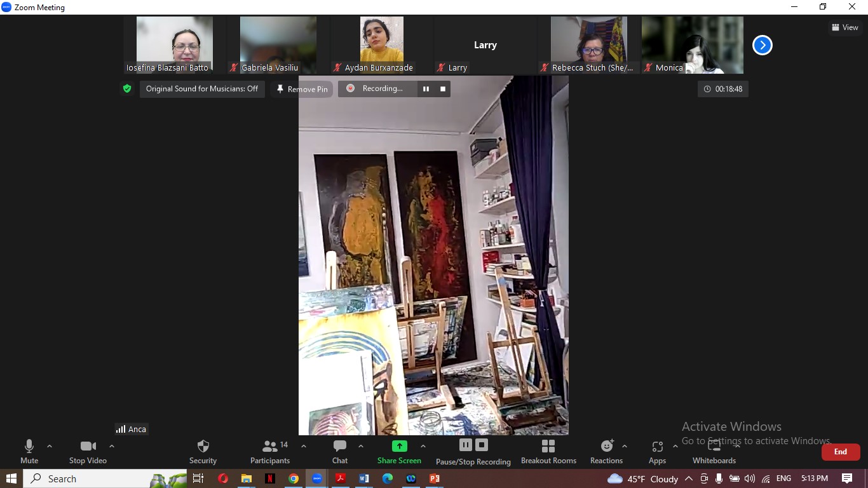Open Opera browser from the taskbar
Screen dimensions: 868x488
coord(223,478)
